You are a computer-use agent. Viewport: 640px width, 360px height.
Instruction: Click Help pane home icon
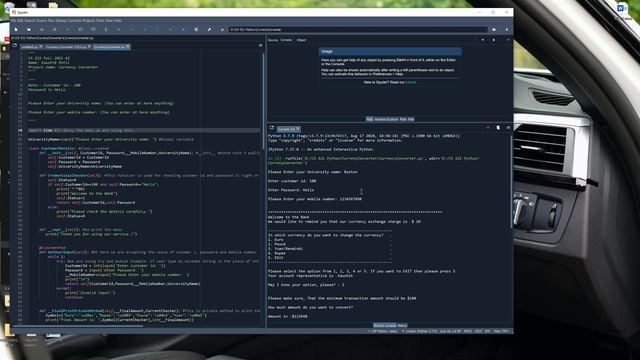[483, 40]
